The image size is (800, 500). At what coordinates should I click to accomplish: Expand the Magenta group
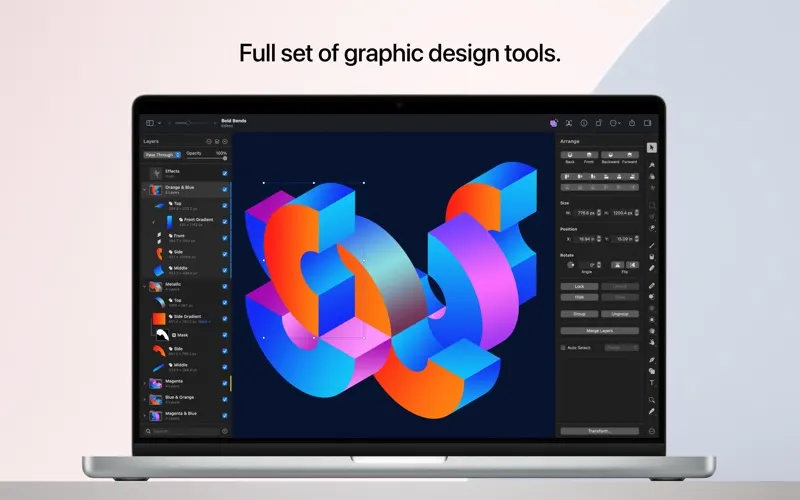coord(144,384)
